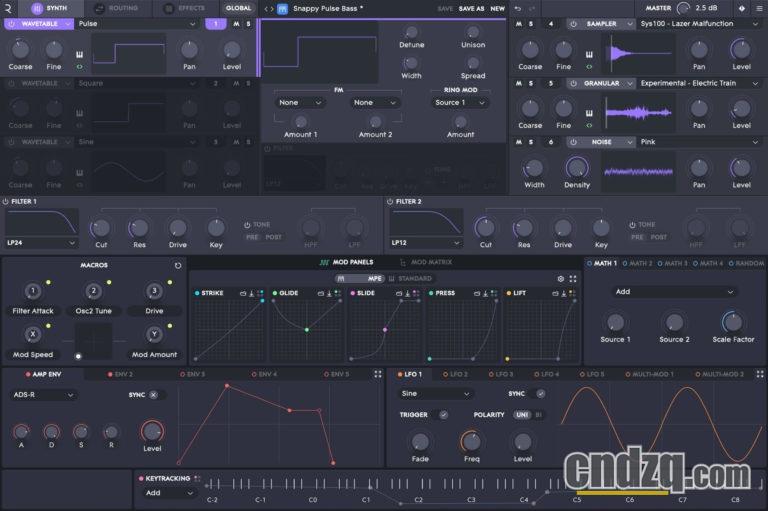
Task: Expand the LFO section fullscreen icon
Action: tap(760, 374)
